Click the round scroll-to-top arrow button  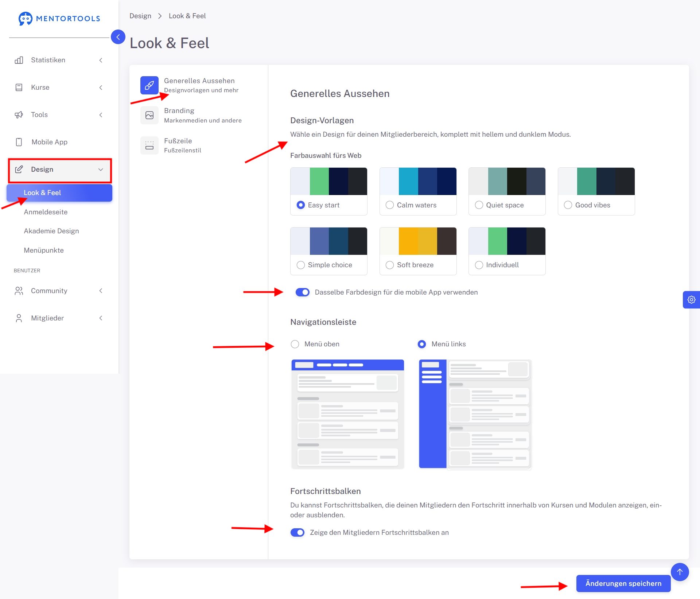(x=680, y=572)
